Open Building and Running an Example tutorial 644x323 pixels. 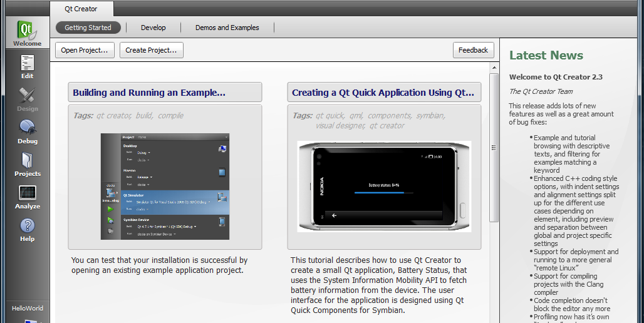click(165, 93)
